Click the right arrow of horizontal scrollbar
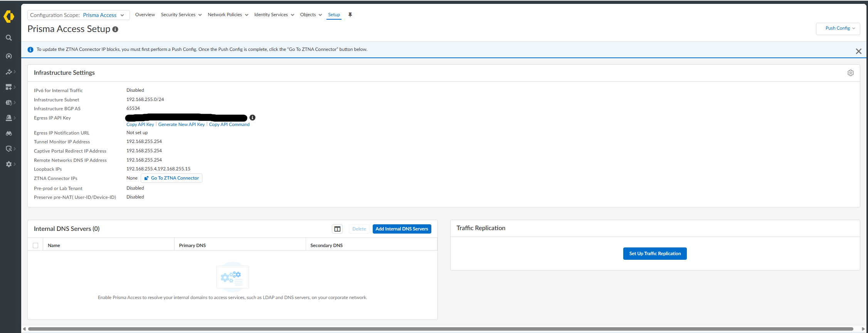Viewport: 868px width, 333px height. (x=863, y=329)
